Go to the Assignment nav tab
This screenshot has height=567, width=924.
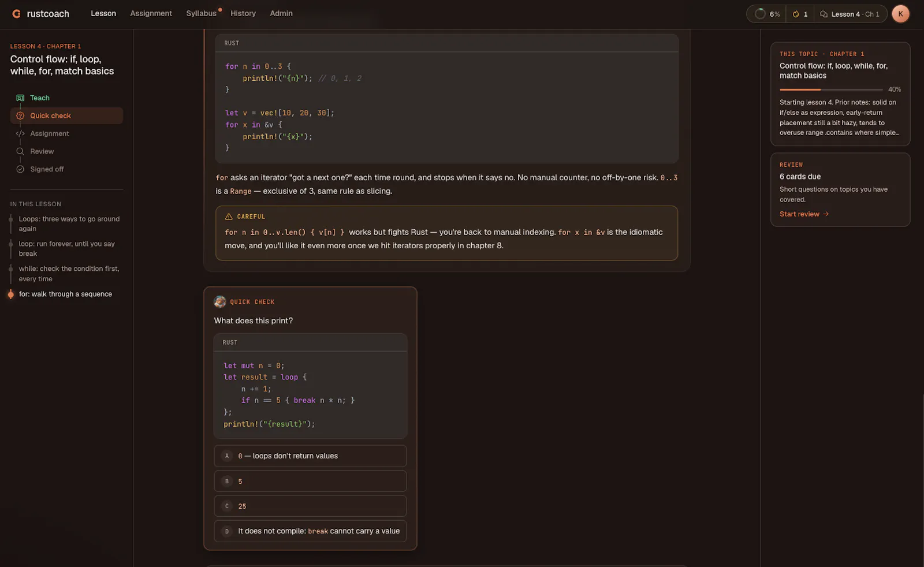151,13
